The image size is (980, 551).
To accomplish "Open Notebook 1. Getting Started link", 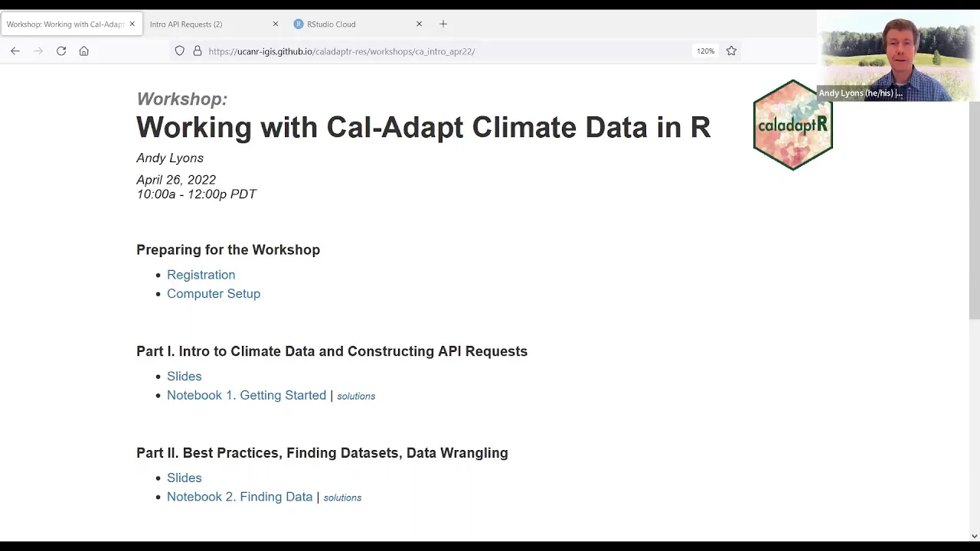I will [x=247, y=396].
